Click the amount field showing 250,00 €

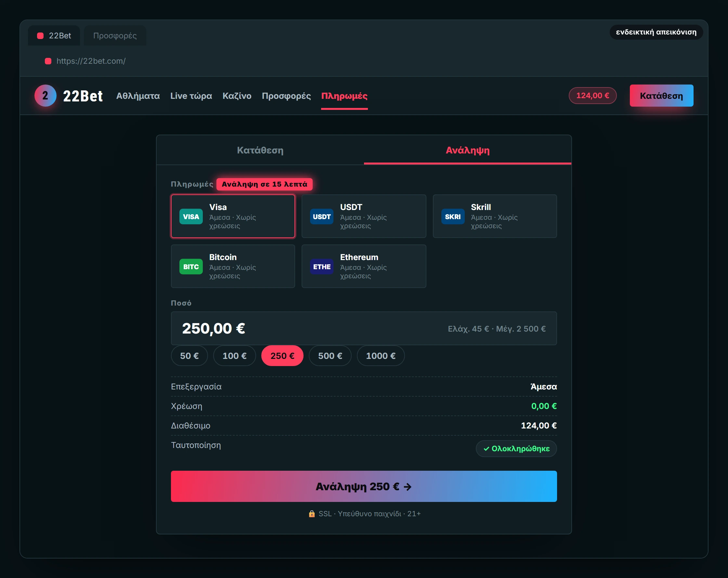coord(364,328)
